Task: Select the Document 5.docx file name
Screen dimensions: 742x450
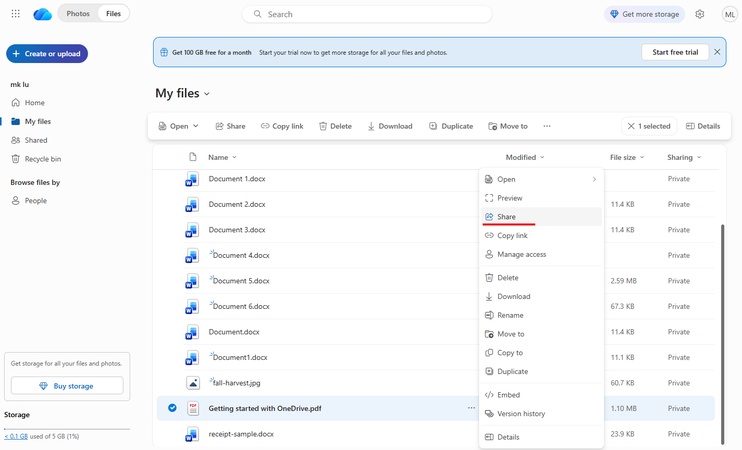Action: pos(241,281)
